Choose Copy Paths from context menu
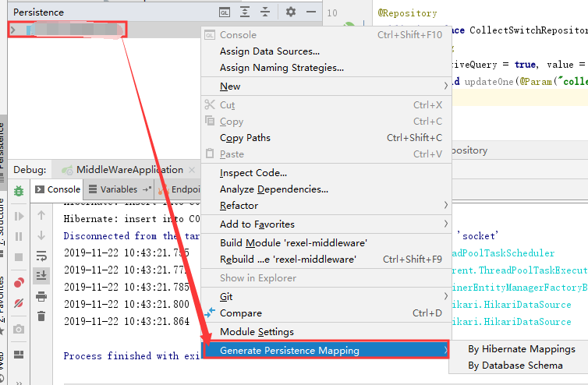 (326, 138)
